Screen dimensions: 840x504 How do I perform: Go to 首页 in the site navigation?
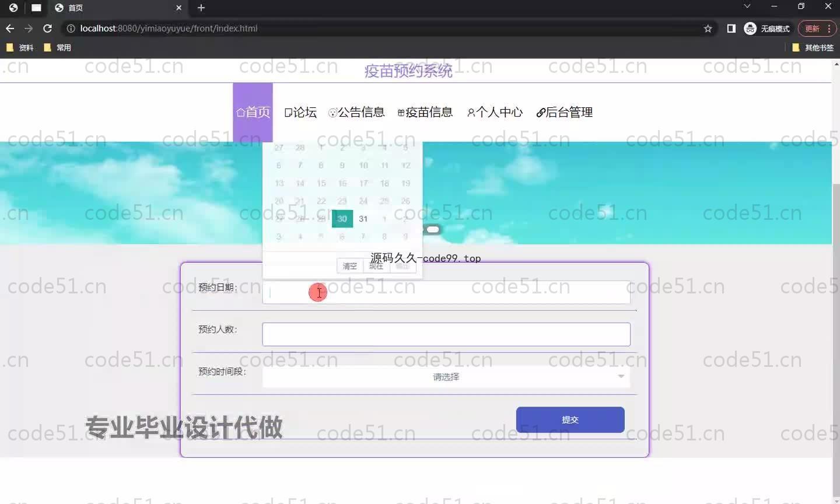[x=253, y=112]
